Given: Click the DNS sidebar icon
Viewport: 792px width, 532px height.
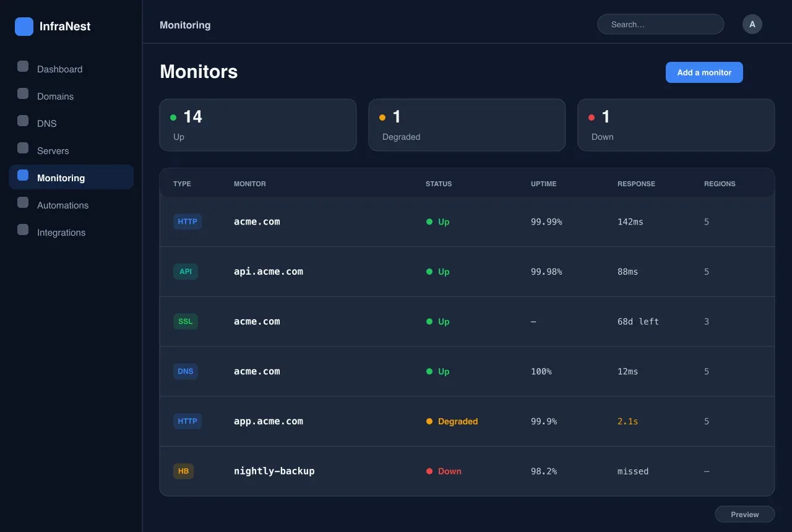Looking at the screenshot, I should coord(23,121).
